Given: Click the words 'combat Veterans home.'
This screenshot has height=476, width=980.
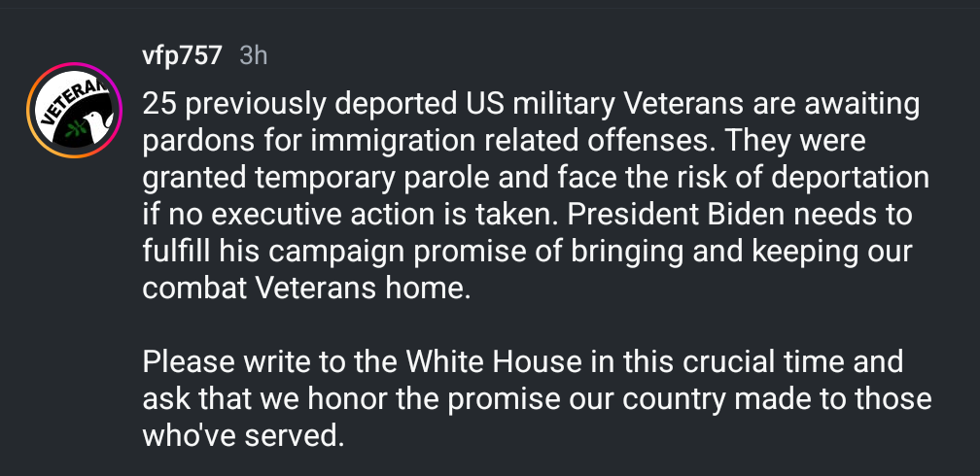Looking at the screenshot, I should [306, 288].
